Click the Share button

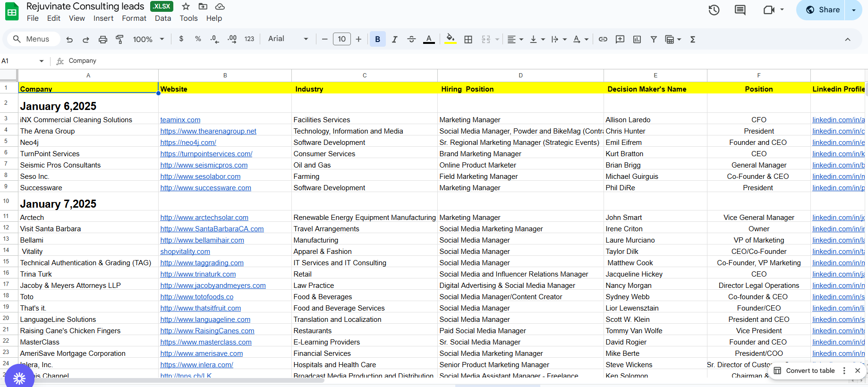(823, 10)
